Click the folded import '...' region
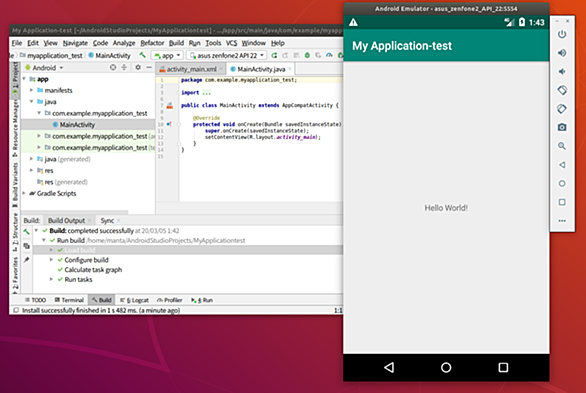The height and width of the screenshot is (393, 586). [207, 93]
